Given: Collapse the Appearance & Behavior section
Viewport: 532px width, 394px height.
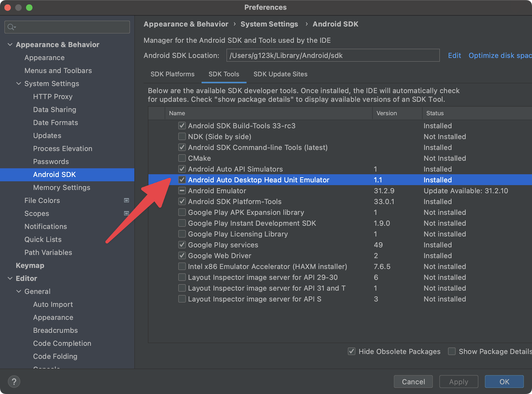Looking at the screenshot, I should [x=10, y=45].
